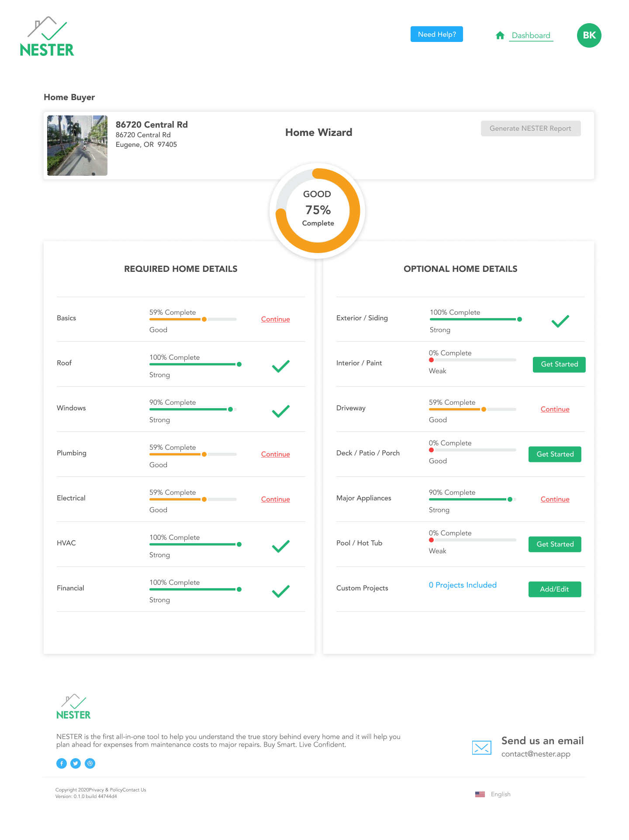Get Started on Pool / Hot Tub
This screenshot has width=629, height=840.
pyautogui.click(x=555, y=545)
